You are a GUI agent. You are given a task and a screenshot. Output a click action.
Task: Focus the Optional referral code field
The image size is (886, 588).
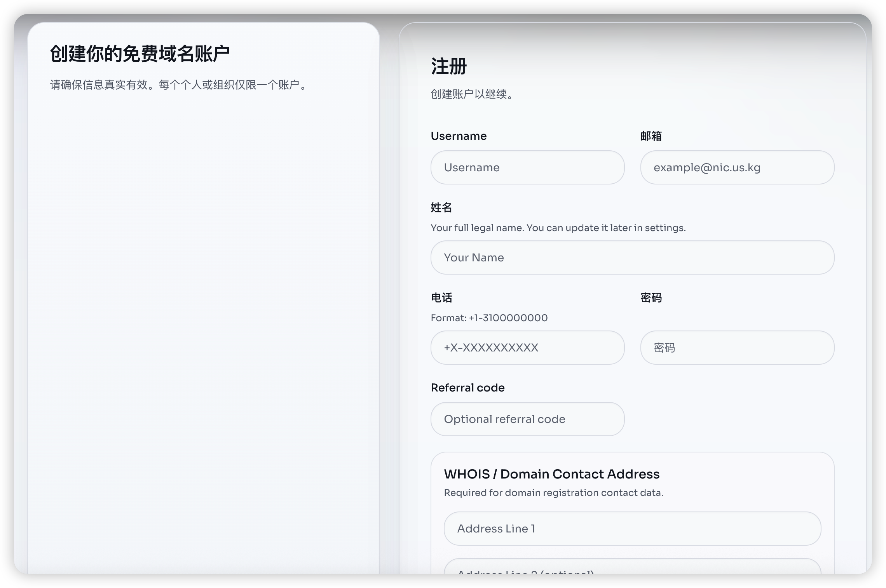pos(527,419)
